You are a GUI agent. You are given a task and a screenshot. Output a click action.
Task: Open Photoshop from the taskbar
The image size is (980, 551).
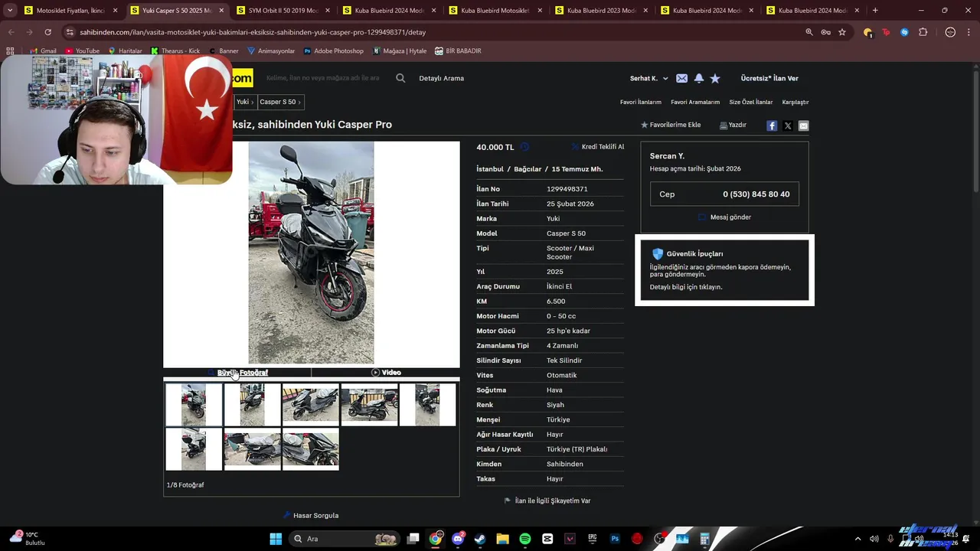pos(614,539)
